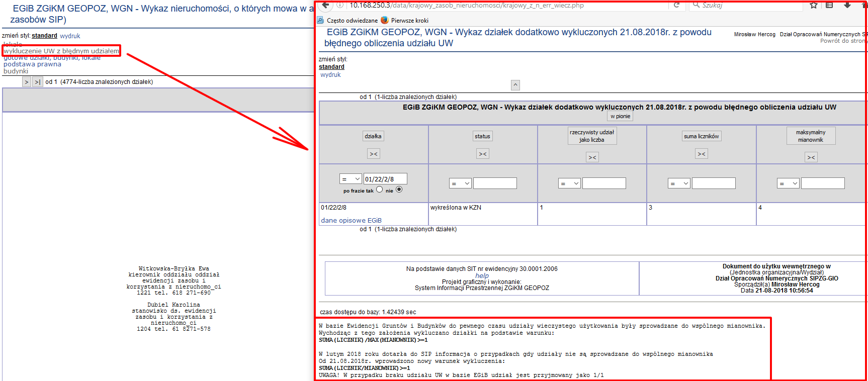Click the działka filter text field
The height and width of the screenshot is (381, 868).
pyautogui.click(x=385, y=179)
